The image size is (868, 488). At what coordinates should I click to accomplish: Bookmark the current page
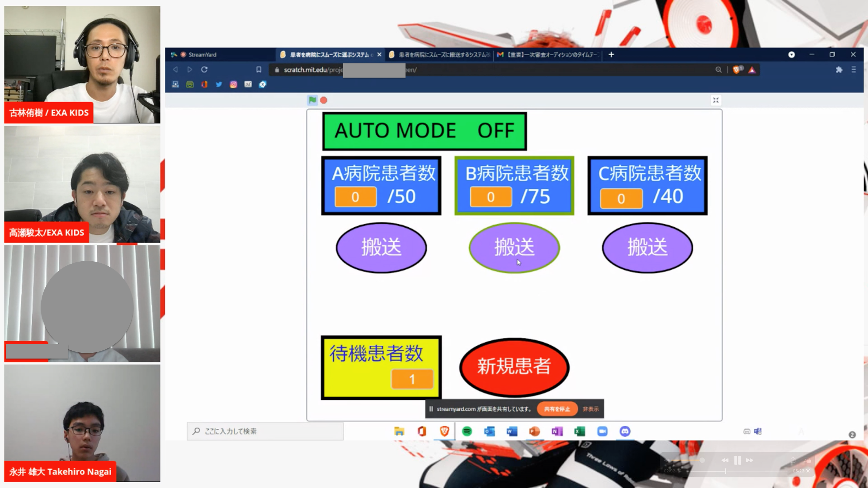point(259,70)
